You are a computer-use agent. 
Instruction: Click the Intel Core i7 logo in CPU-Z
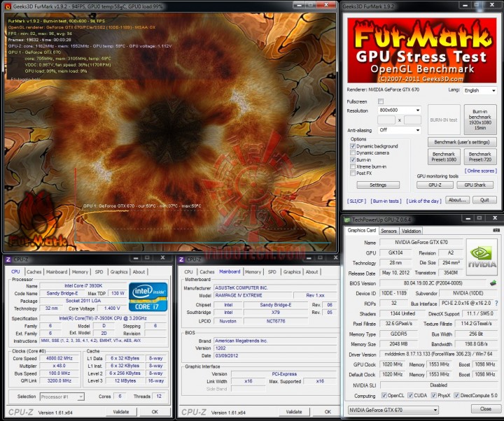pos(148,297)
